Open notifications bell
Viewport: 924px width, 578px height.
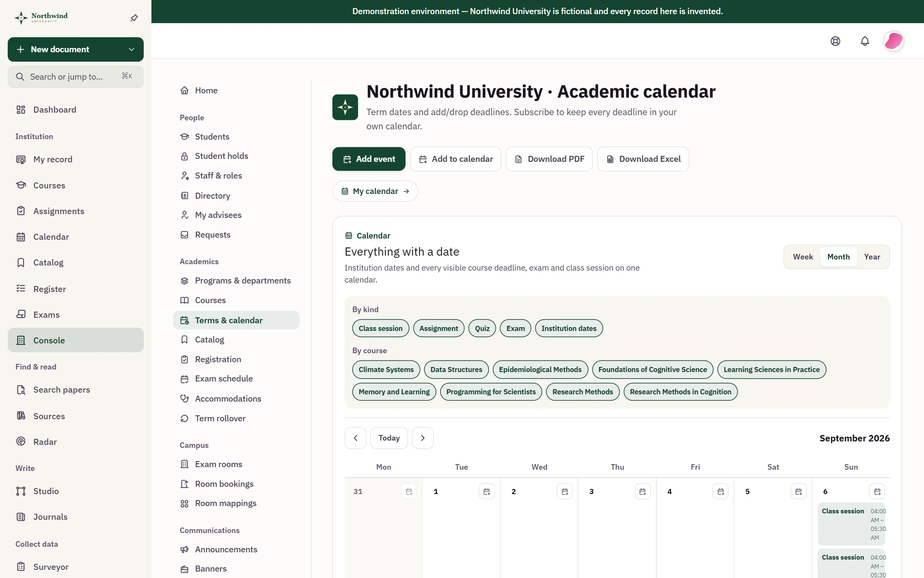pyautogui.click(x=865, y=41)
